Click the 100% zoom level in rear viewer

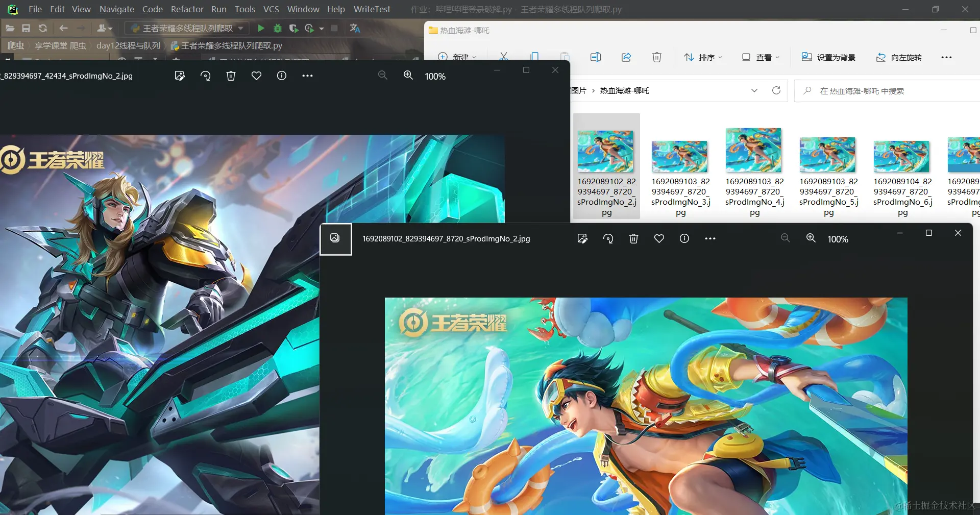pyautogui.click(x=435, y=76)
